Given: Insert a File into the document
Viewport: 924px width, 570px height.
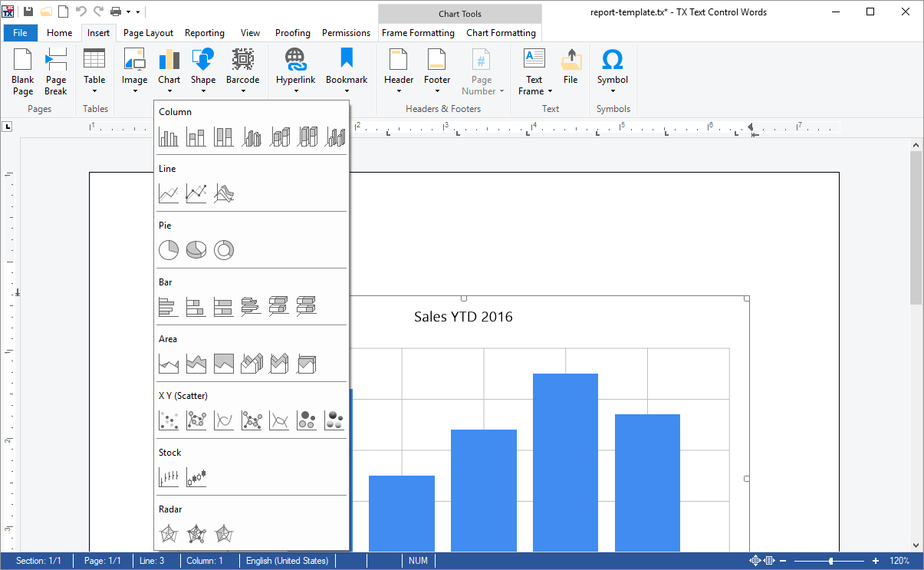Looking at the screenshot, I should click(571, 66).
